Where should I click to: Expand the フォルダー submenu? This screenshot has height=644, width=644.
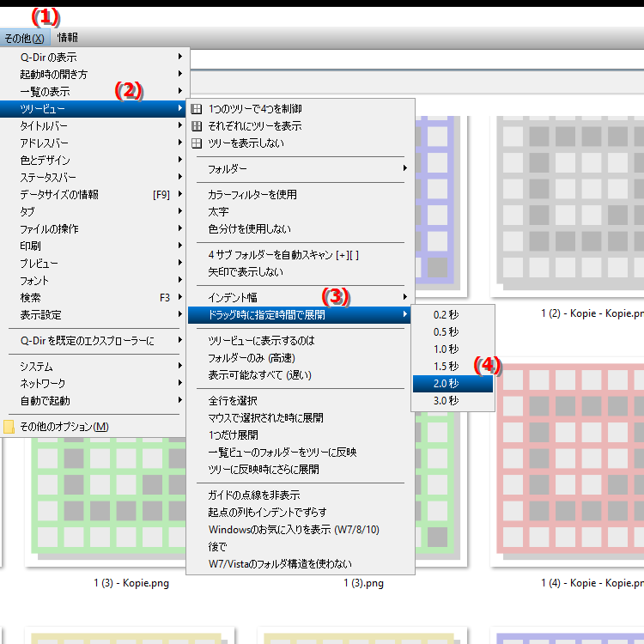(301, 169)
